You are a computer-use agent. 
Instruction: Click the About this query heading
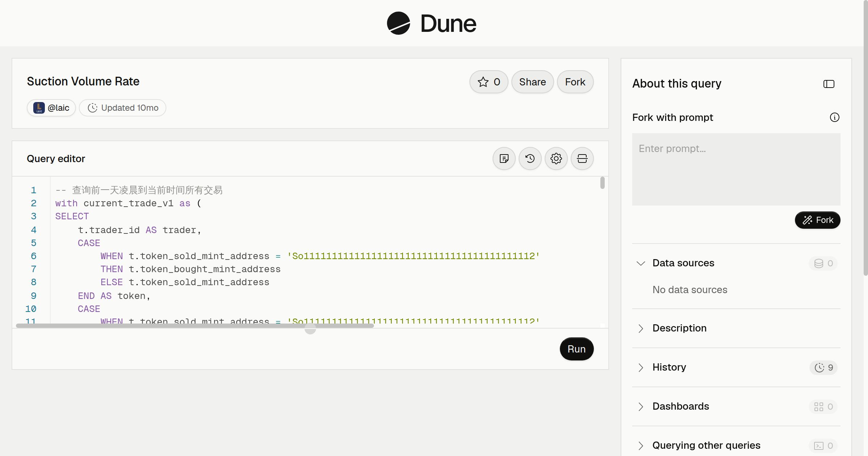click(677, 84)
